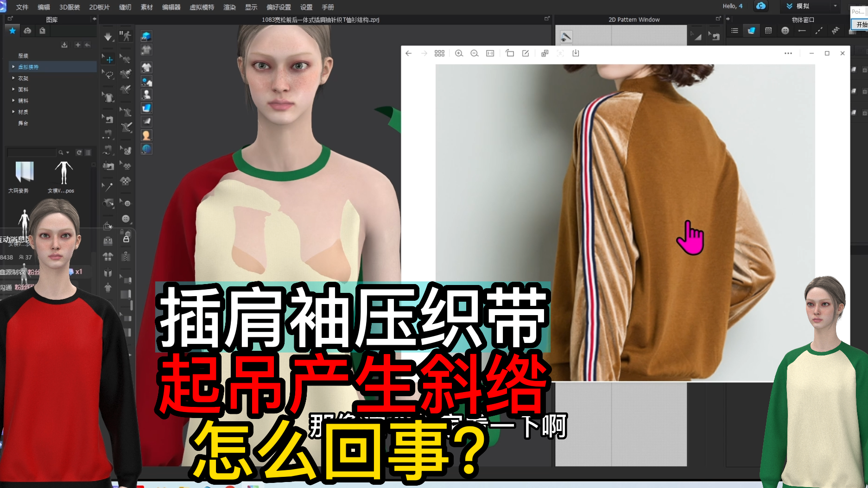The height and width of the screenshot is (488, 868).
Task: Select the pin tool in 3D toolbar
Action: coord(108,187)
